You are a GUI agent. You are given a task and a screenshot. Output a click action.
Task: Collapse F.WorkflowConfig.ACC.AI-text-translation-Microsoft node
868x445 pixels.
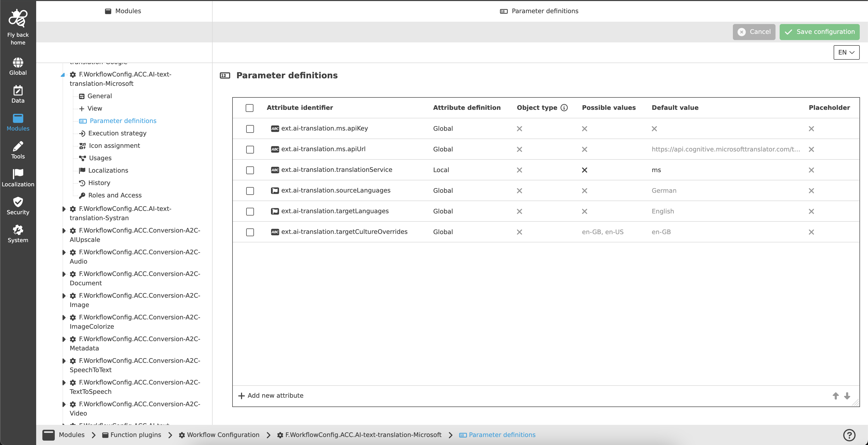[63, 74]
